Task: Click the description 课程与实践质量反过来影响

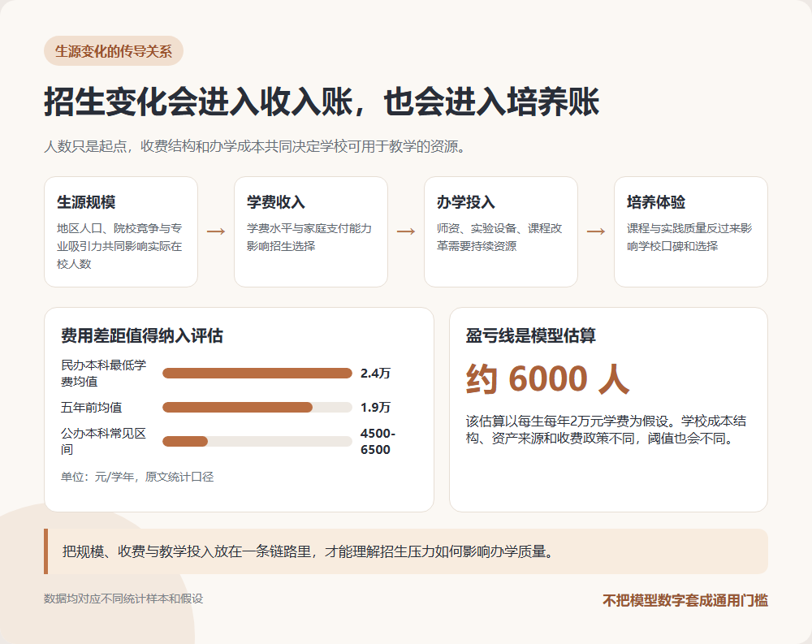Action: coord(689,237)
